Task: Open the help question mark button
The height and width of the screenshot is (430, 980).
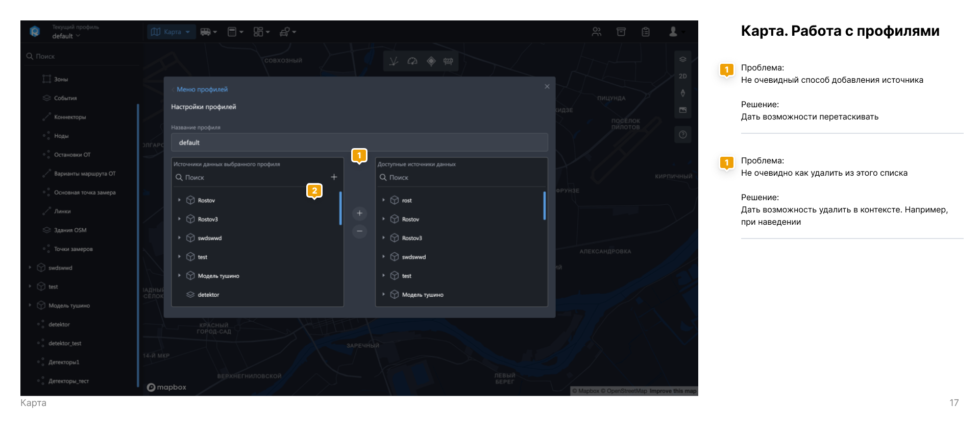Action: pos(683,135)
